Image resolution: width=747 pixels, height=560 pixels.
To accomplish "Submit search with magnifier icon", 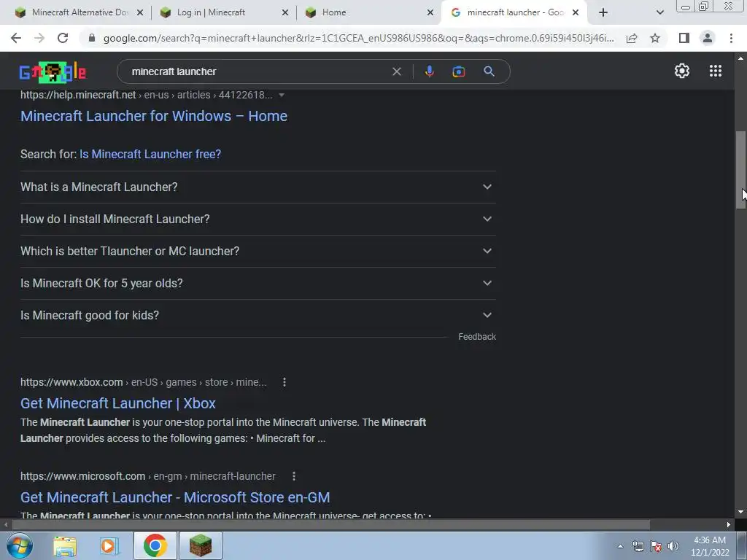I will tap(489, 71).
